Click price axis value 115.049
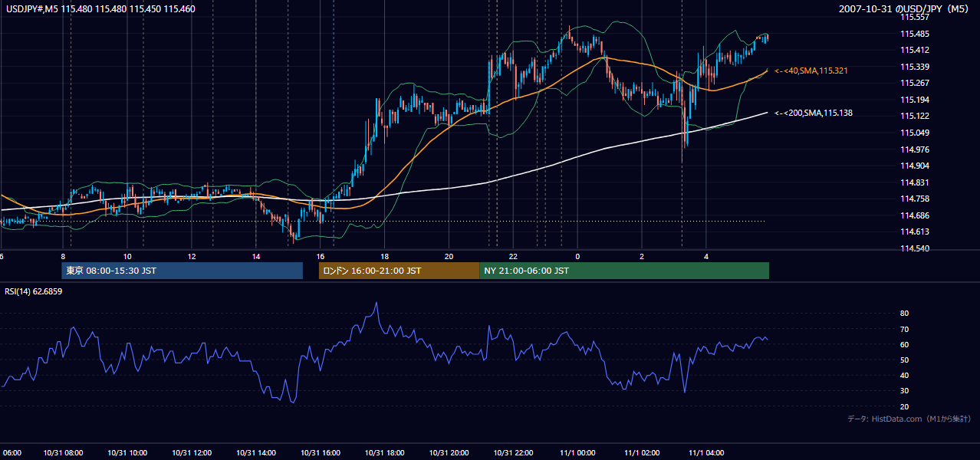This screenshot has height=460, width=980. [914, 133]
